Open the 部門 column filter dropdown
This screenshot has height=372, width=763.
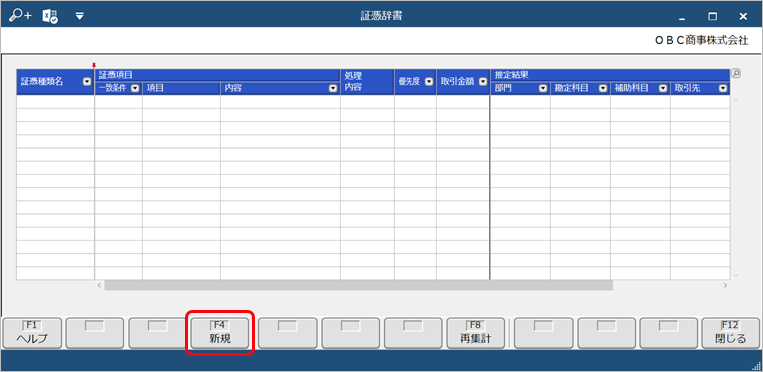click(x=543, y=89)
